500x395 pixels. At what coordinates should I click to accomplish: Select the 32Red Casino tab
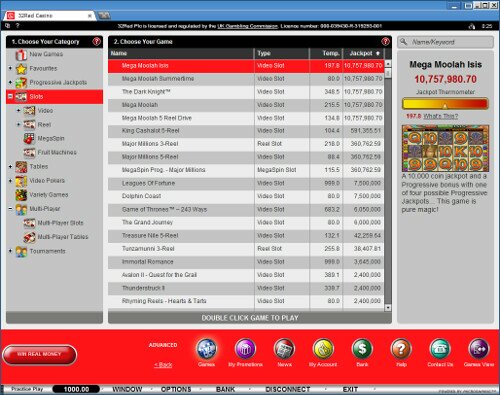[x=50, y=16]
